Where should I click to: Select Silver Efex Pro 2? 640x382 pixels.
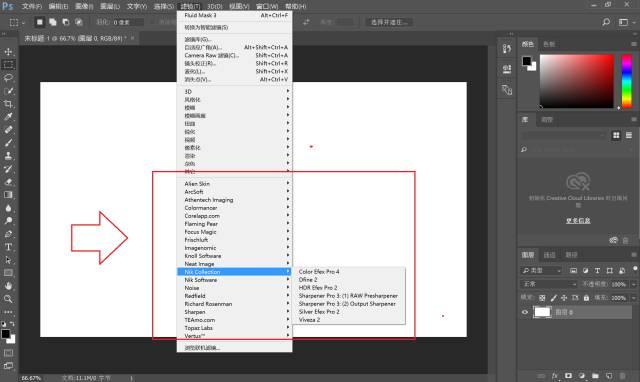click(x=349, y=312)
